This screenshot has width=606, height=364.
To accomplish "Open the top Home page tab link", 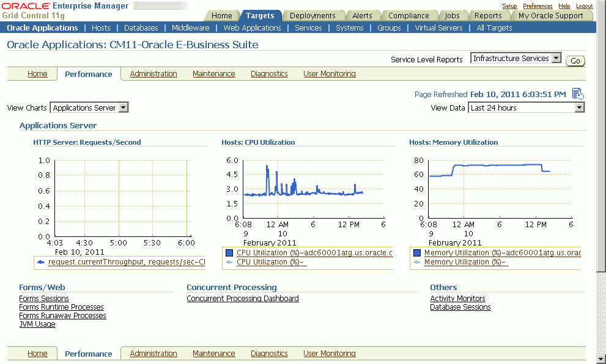I will tap(37, 74).
